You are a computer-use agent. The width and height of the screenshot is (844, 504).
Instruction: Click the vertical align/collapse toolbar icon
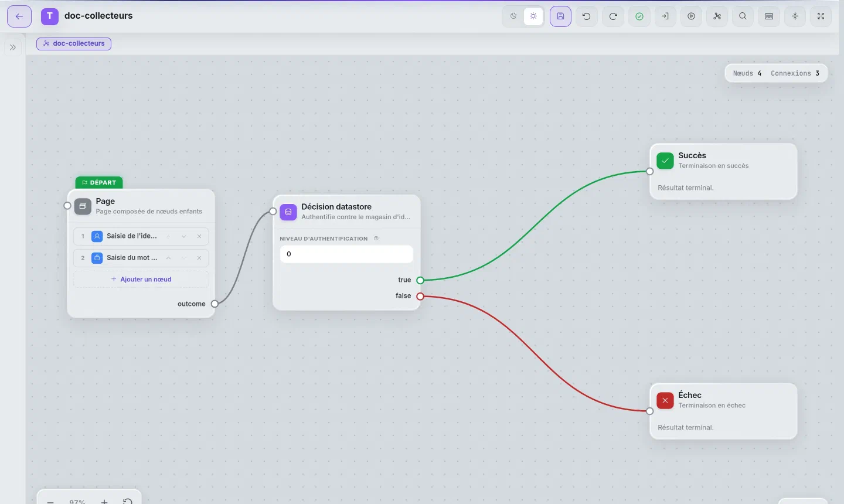pos(795,16)
